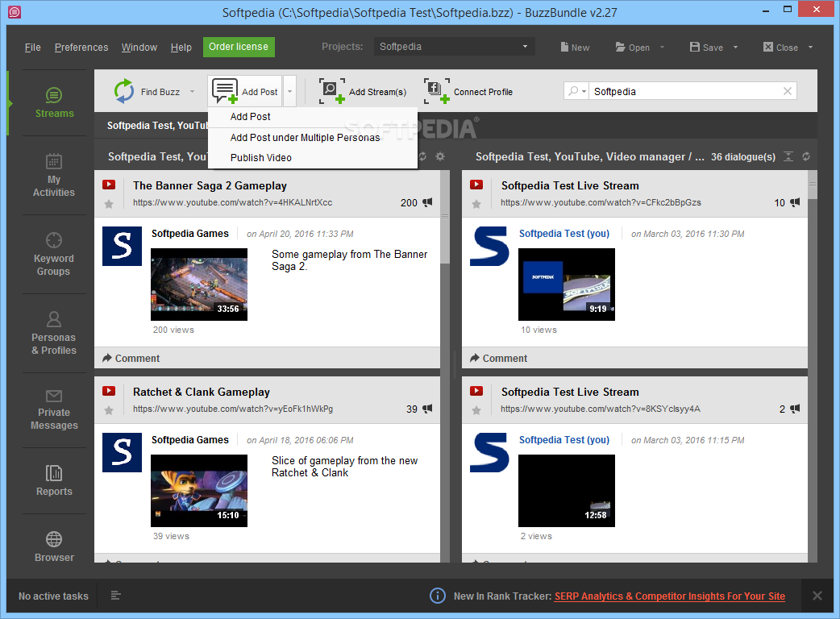Open the Reports section
The height and width of the screenshot is (619, 840).
[54, 480]
